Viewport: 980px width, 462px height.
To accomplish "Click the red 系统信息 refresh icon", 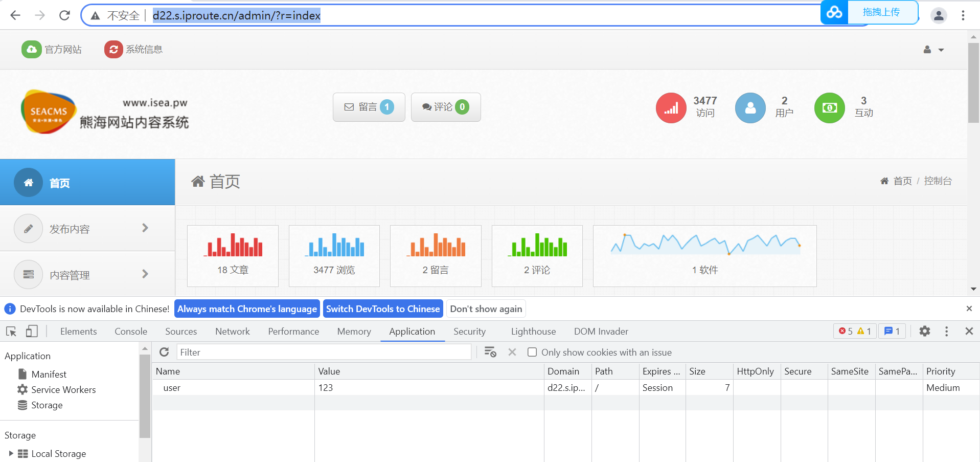I will [x=113, y=49].
